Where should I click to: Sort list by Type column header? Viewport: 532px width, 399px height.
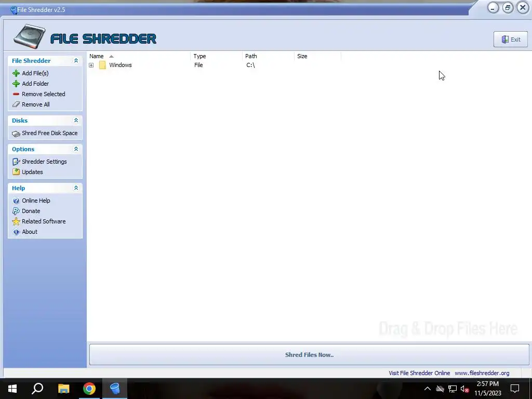217,56
